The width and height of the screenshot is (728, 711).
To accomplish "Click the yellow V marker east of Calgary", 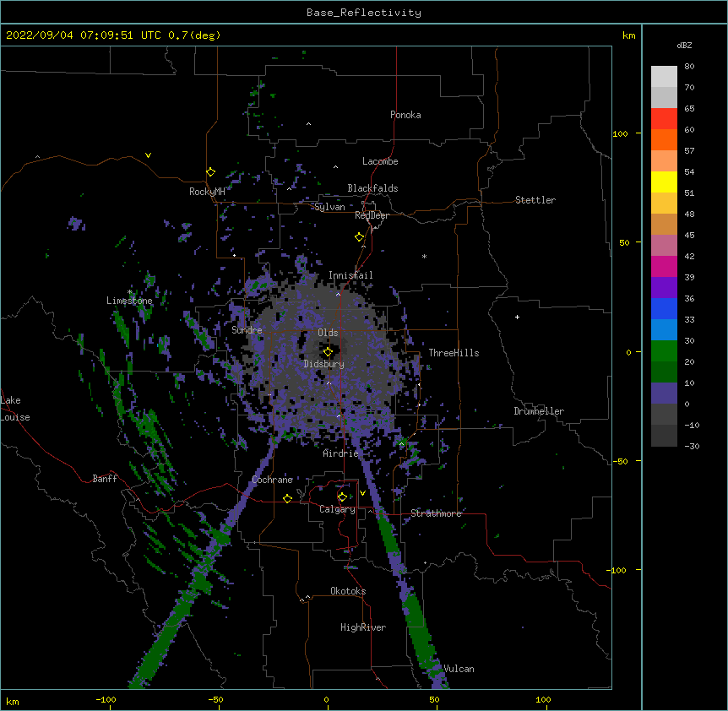I will click(362, 493).
